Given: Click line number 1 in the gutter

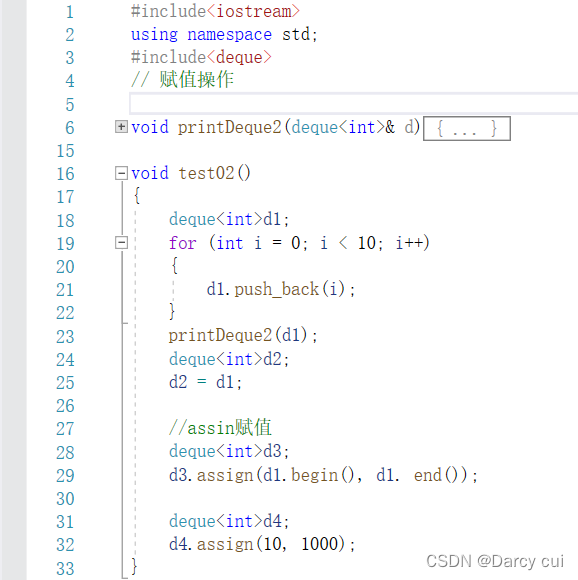Looking at the screenshot, I should tap(70, 12).
